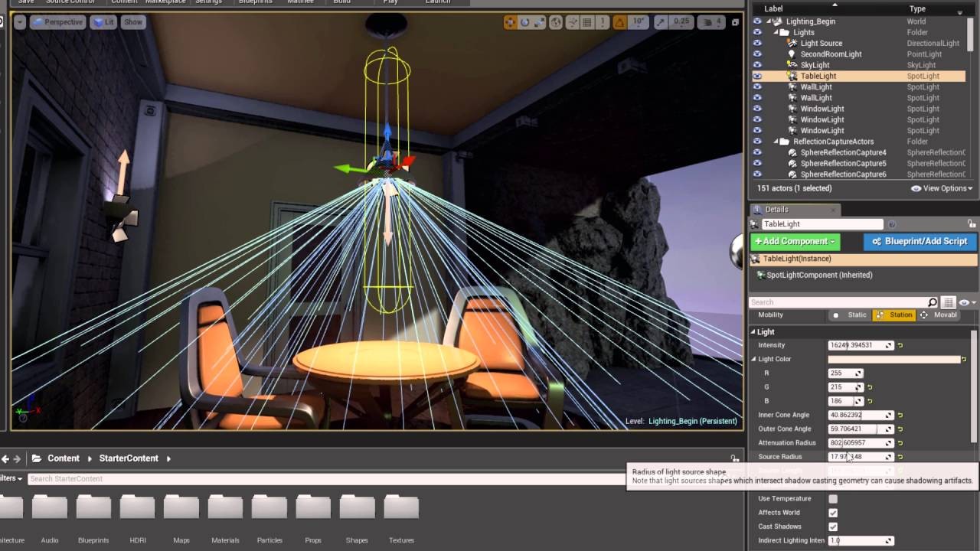Select SkyLight in World Outliner
The image size is (980, 551).
pyautogui.click(x=815, y=65)
